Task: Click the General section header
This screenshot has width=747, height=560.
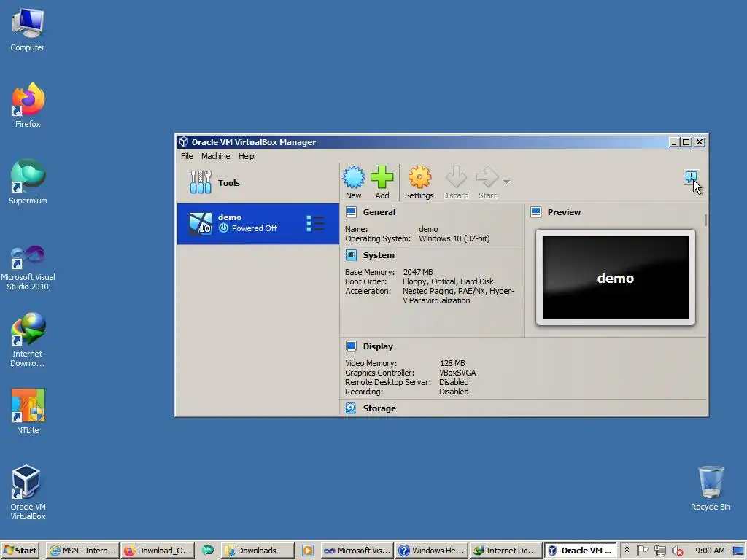Action: click(379, 212)
